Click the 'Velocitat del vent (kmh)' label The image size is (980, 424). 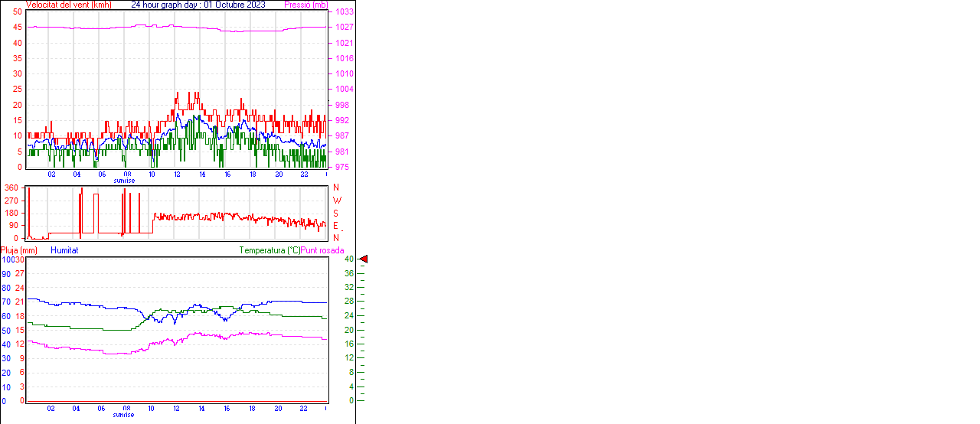click(x=69, y=5)
